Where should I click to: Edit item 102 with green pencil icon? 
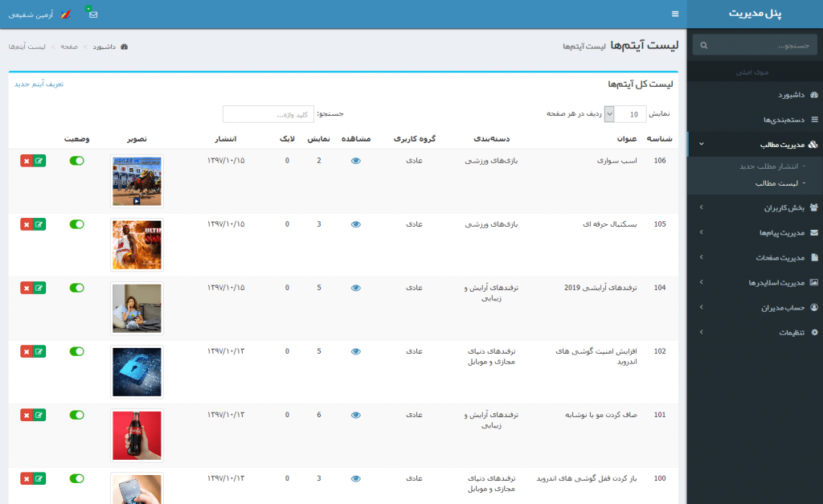coord(39,351)
